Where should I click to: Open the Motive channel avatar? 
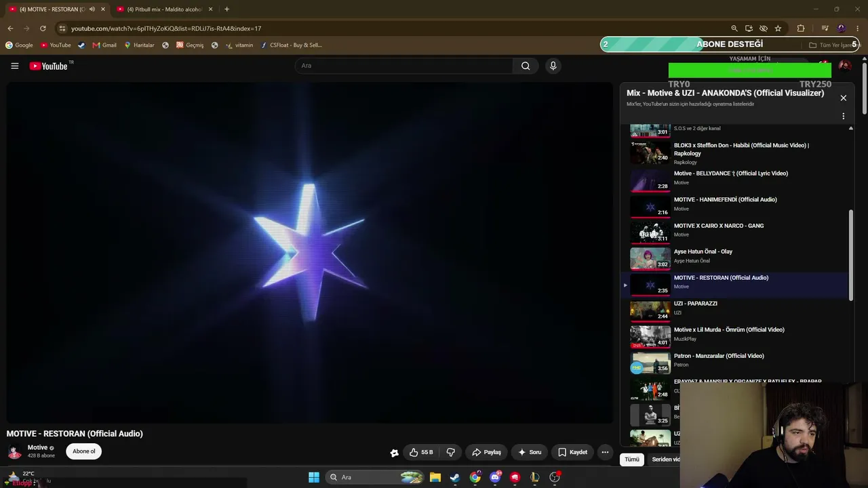[14, 452]
